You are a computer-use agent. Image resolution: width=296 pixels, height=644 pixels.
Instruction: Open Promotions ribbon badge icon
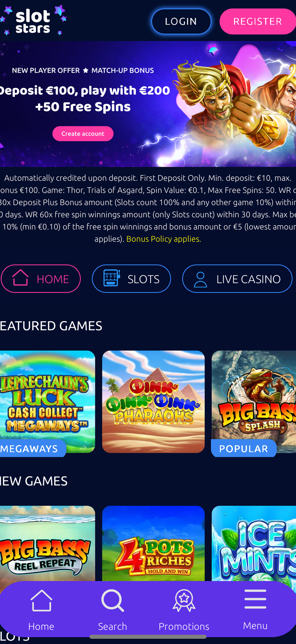pos(184,600)
